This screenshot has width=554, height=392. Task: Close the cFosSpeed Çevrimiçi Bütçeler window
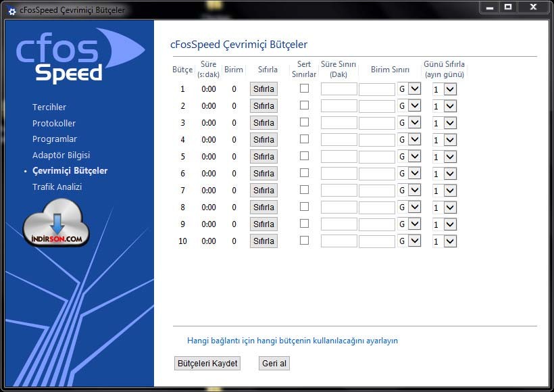point(534,7)
